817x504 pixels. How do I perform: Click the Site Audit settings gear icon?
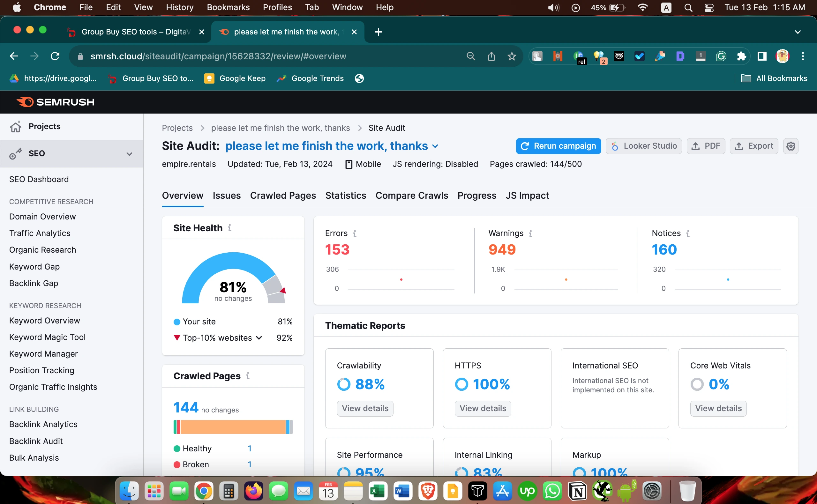(x=790, y=146)
